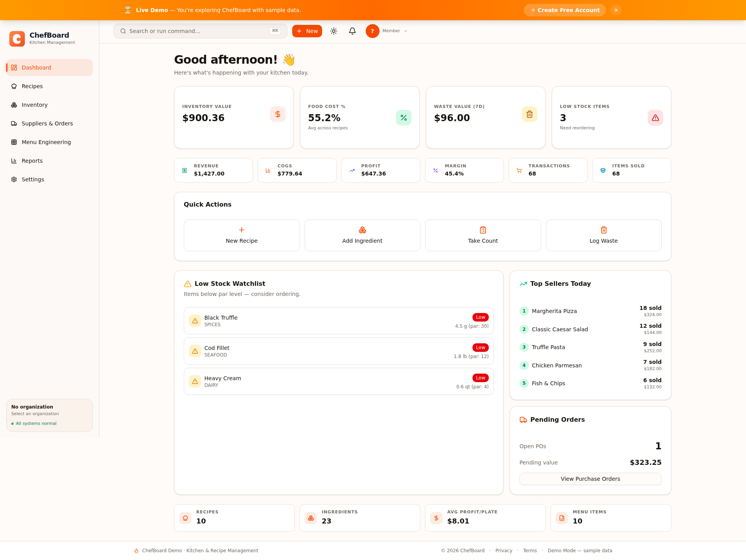
Task: Click the Items Sold box icon
Action: (603, 170)
